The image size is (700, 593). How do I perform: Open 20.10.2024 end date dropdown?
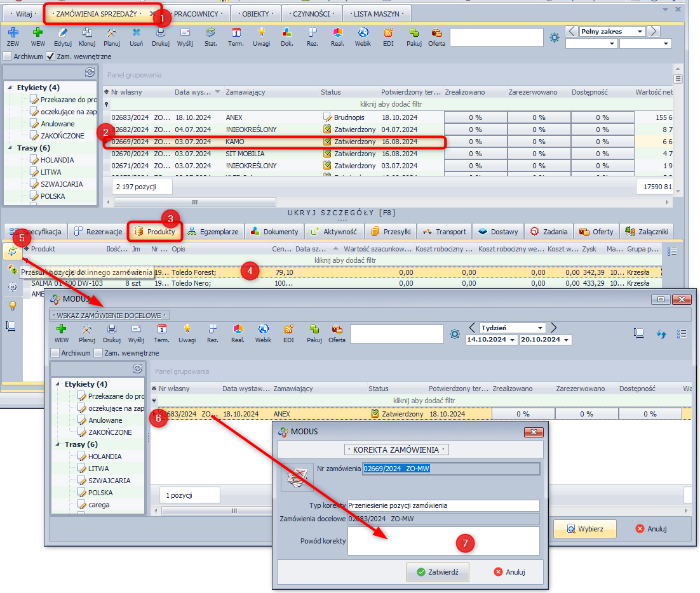[566, 340]
